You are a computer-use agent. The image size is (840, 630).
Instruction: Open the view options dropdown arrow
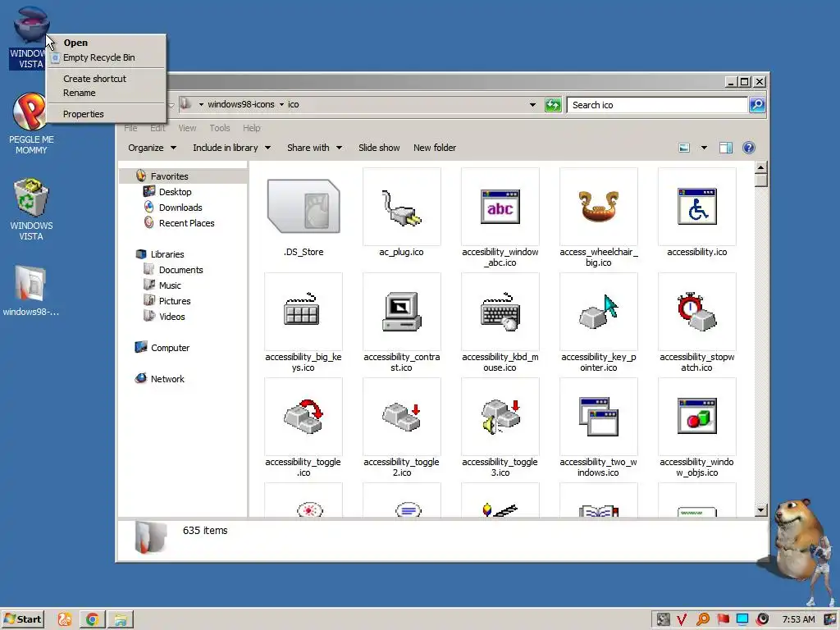[704, 148]
